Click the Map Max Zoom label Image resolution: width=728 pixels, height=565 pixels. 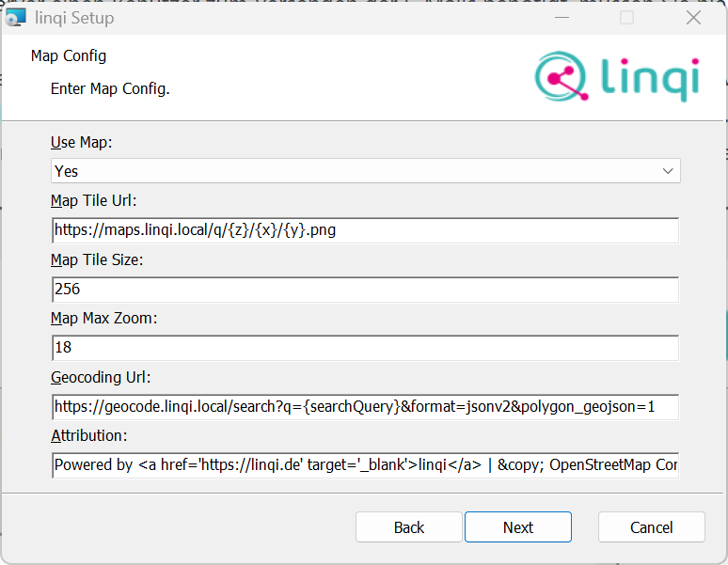coord(103,319)
